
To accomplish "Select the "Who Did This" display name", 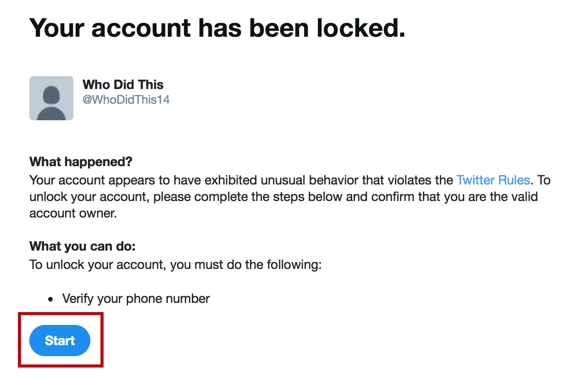I will [x=123, y=84].
